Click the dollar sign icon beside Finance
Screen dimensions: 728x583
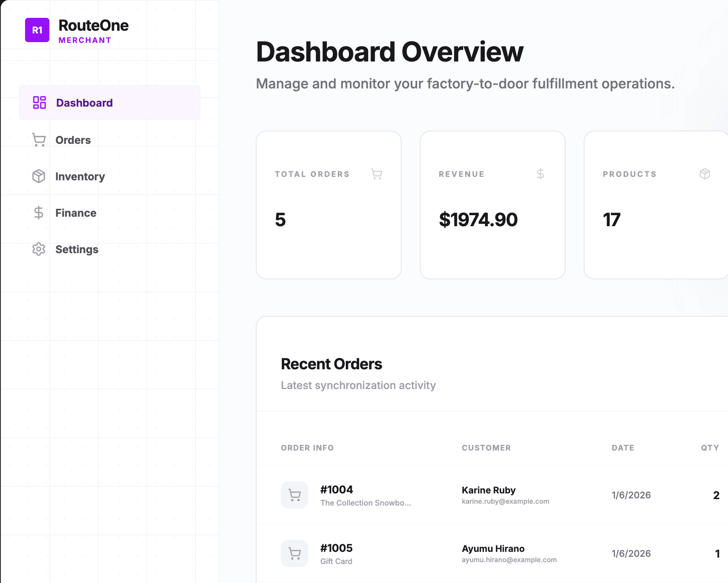point(39,213)
